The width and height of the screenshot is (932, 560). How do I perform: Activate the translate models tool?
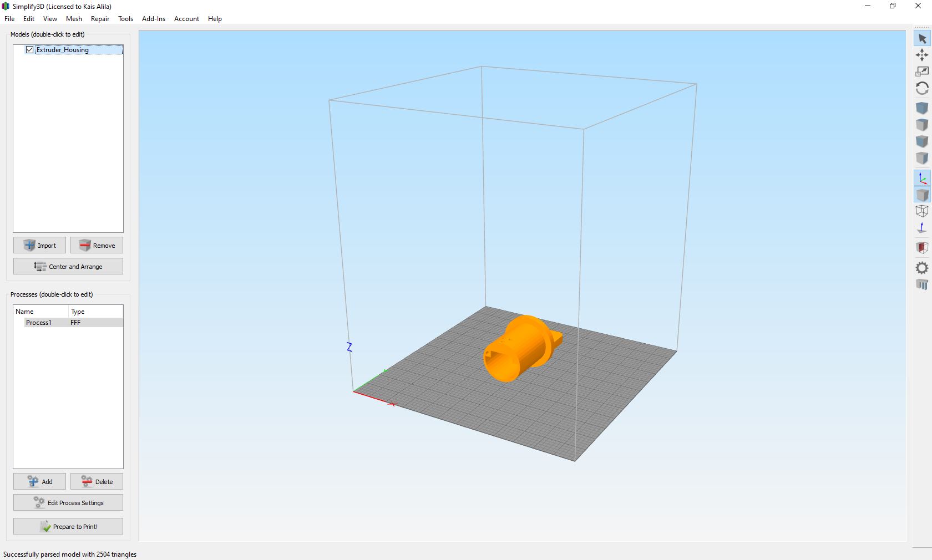click(922, 55)
